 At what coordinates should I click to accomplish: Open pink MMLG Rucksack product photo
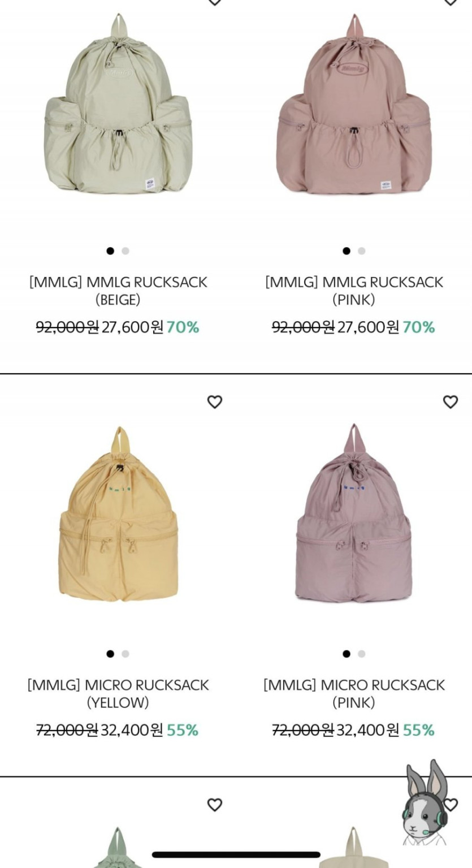[x=354, y=105]
